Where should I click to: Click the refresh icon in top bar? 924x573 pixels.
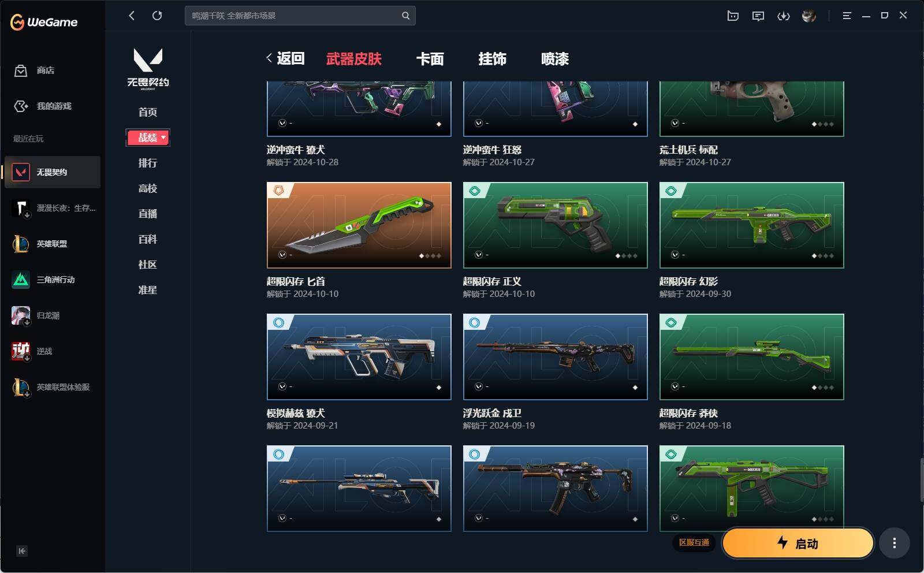157,16
